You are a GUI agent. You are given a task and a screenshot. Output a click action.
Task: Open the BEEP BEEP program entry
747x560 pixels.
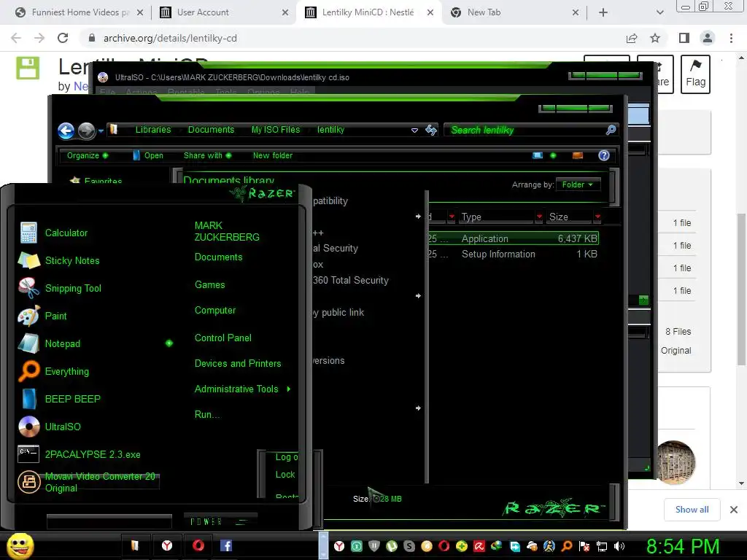(72, 399)
